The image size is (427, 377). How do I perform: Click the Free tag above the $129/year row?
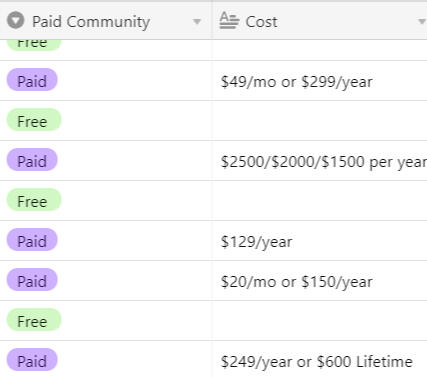[x=34, y=200]
